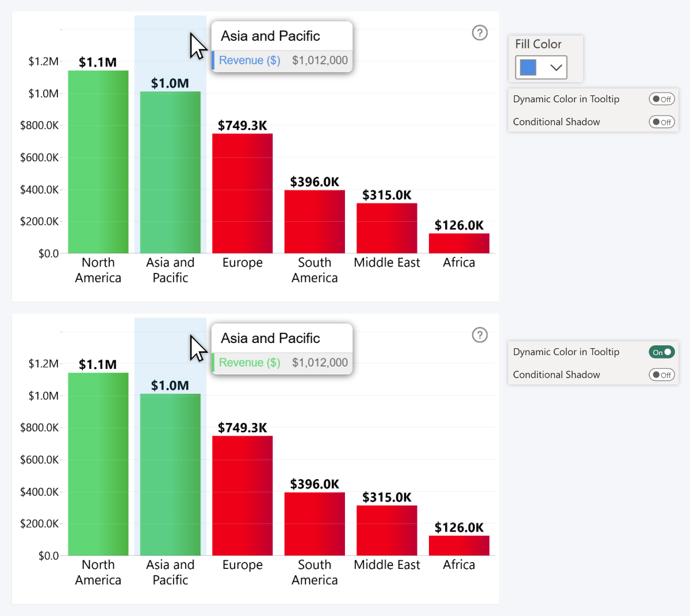Enable Conditional Shadow in bottom panel

[661, 375]
